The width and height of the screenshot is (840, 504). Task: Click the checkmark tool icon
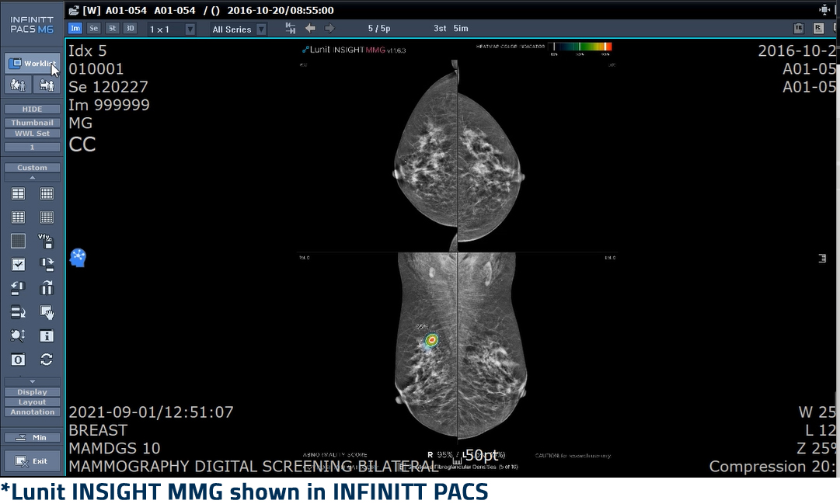coord(18,265)
